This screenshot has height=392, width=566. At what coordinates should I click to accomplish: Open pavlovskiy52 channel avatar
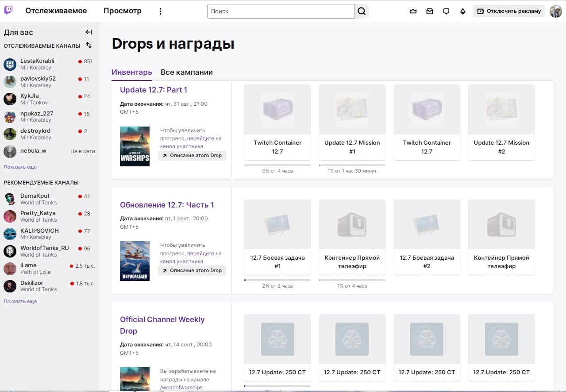[x=10, y=81]
